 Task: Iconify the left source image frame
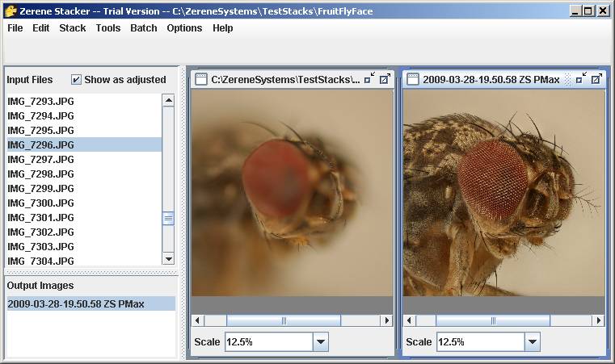[x=369, y=78]
